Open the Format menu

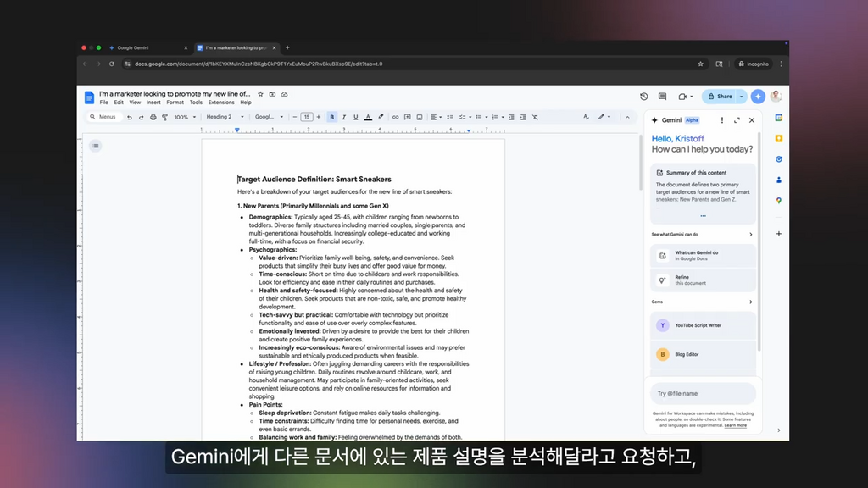pyautogui.click(x=175, y=103)
